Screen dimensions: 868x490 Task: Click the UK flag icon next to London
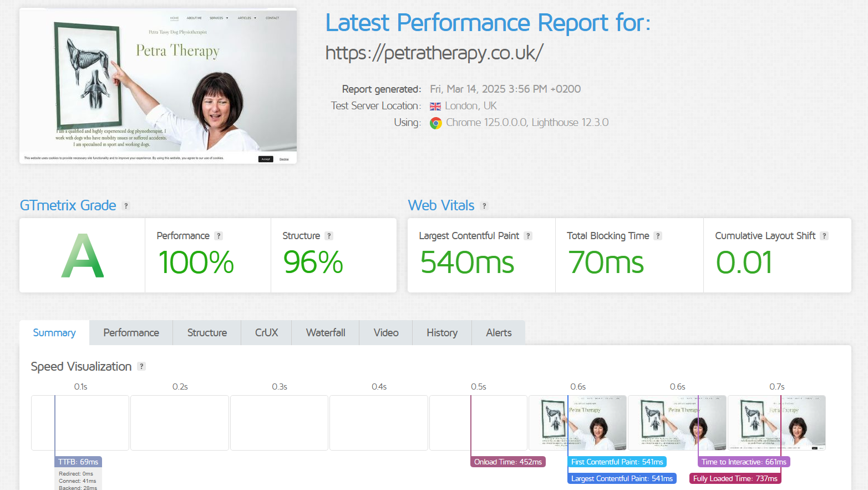coord(435,107)
